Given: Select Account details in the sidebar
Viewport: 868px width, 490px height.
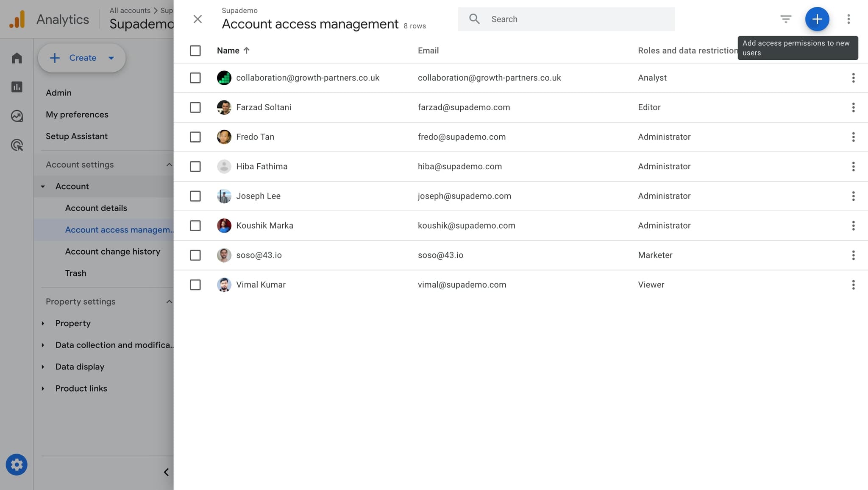Looking at the screenshot, I should [x=96, y=208].
